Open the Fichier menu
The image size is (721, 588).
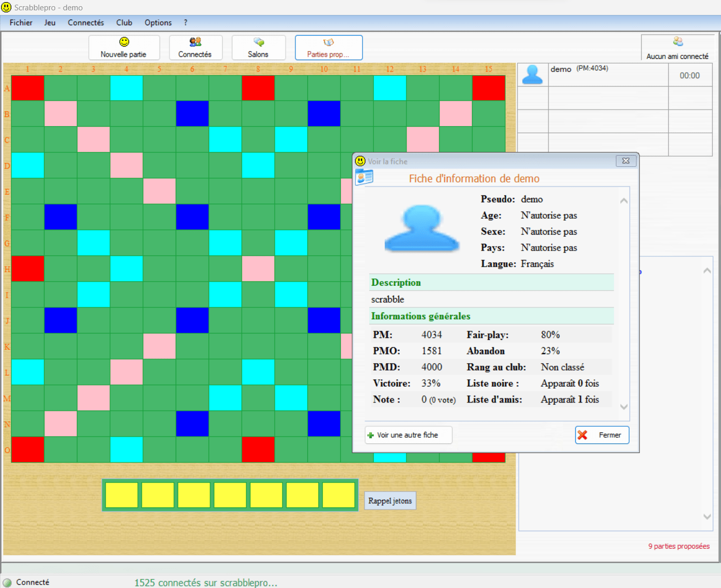[21, 23]
